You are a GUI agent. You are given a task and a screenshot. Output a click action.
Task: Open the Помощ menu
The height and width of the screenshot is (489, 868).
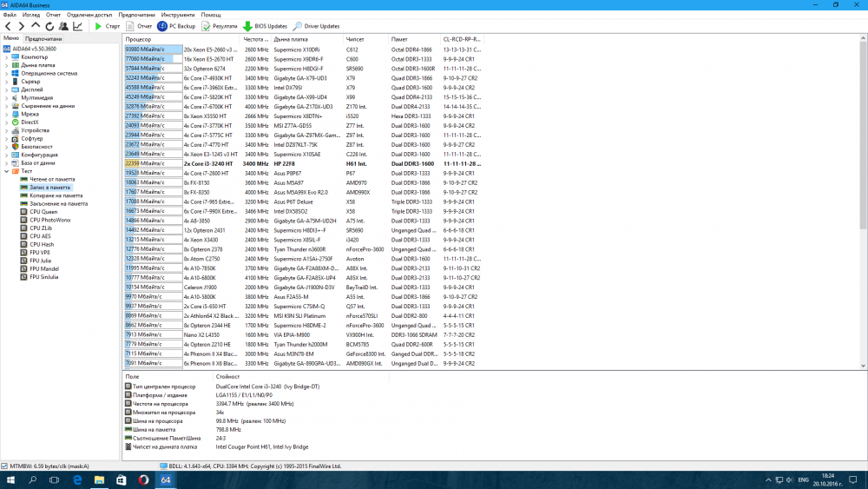[x=210, y=15]
